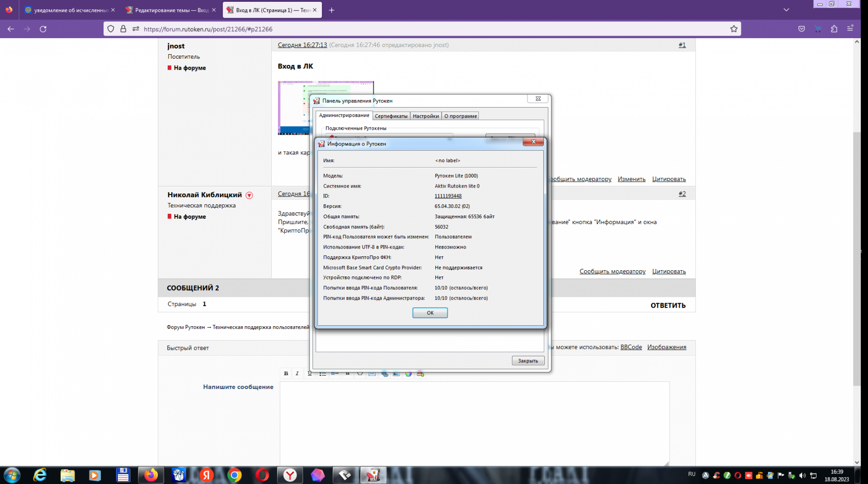The image size is (868, 484).
Task: Open 'Настройки' tab in Rutoken panel
Action: click(x=425, y=116)
